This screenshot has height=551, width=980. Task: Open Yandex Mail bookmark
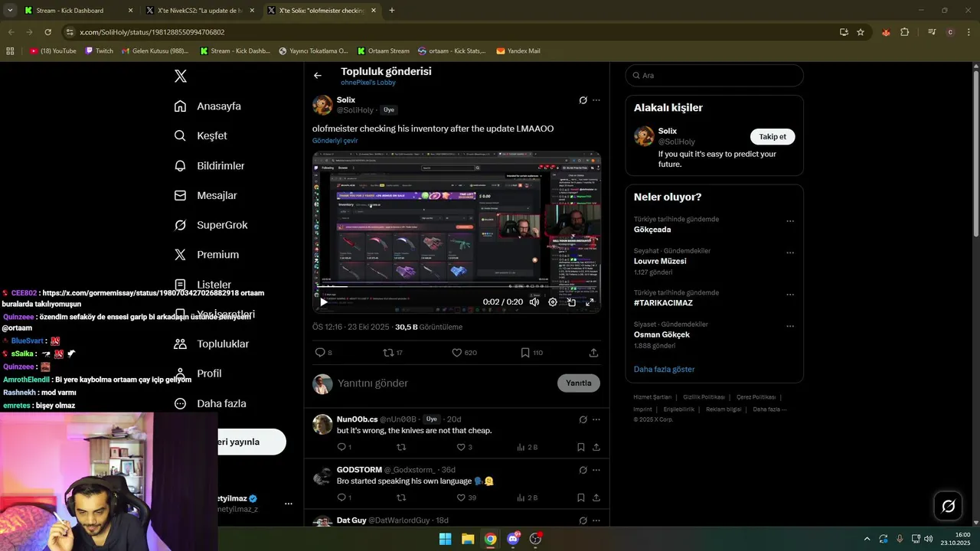(x=518, y=51)
